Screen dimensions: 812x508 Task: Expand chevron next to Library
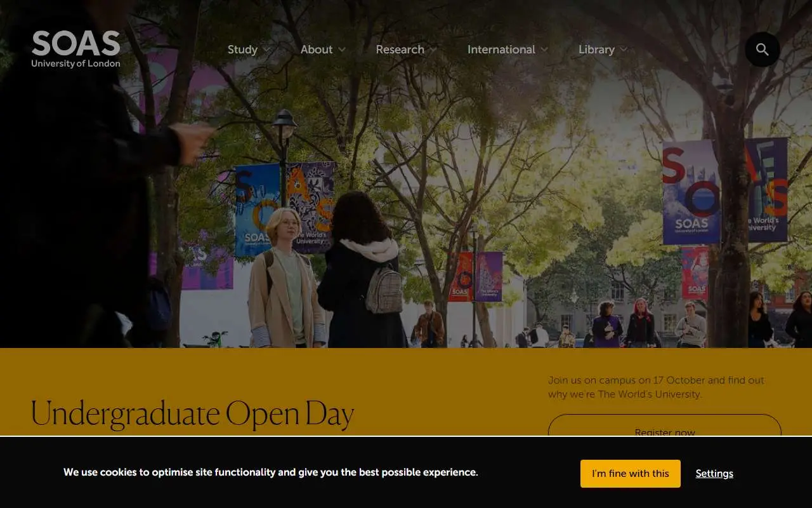click(x=624, y=50)
